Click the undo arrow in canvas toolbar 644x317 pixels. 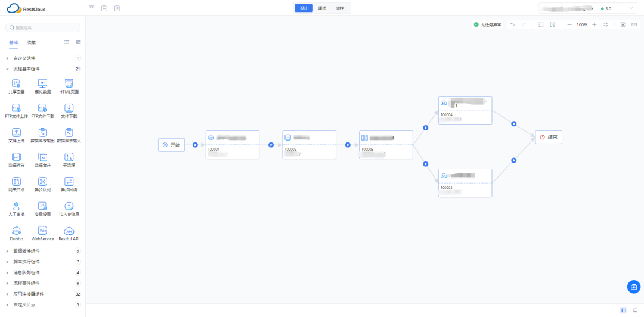512,24
